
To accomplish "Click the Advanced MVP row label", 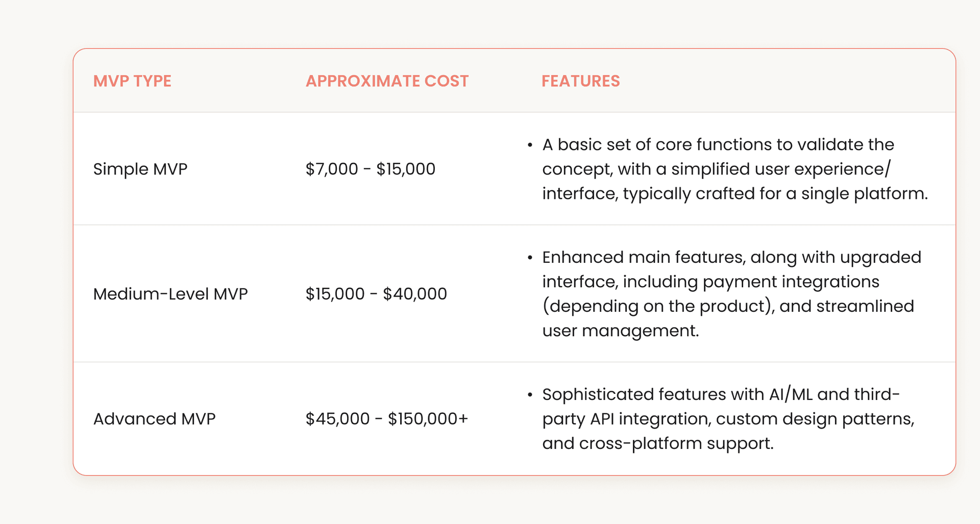I will [154, 419].
